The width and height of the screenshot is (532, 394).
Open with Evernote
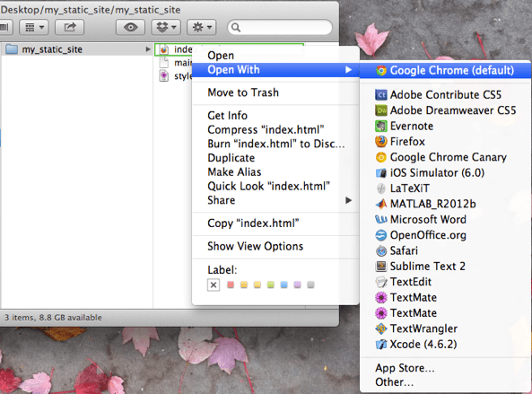445,126
